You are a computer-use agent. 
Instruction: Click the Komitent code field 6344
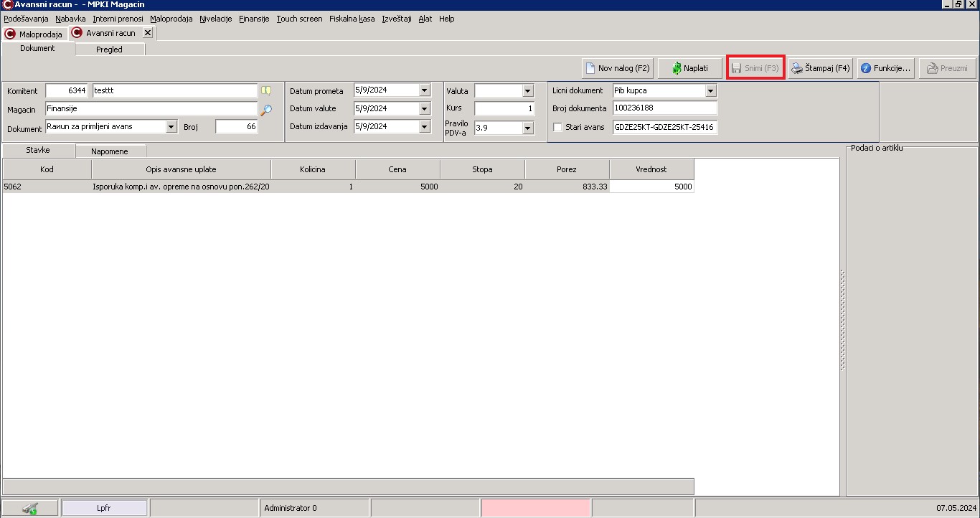(x=67, y=91)
